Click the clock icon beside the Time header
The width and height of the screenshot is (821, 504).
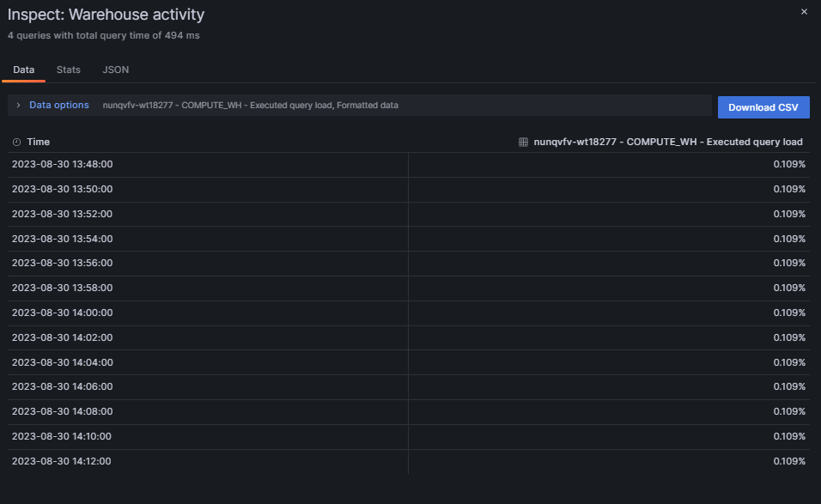pyautogui.click(x=18, y=142)
